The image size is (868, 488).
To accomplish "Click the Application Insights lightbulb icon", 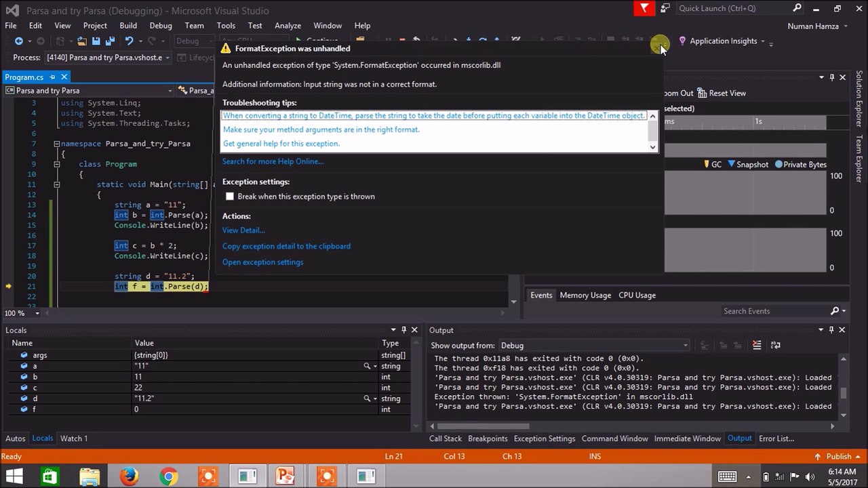I will point(682,41).
